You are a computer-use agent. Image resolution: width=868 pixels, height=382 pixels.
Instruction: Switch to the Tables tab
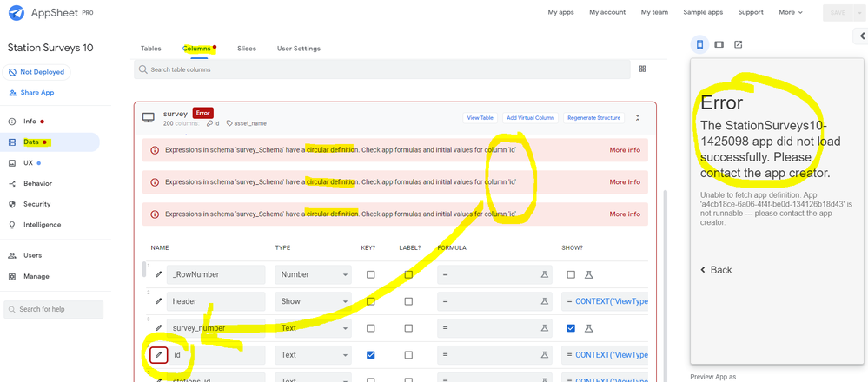pyautogui.click(x=150, y=49)
